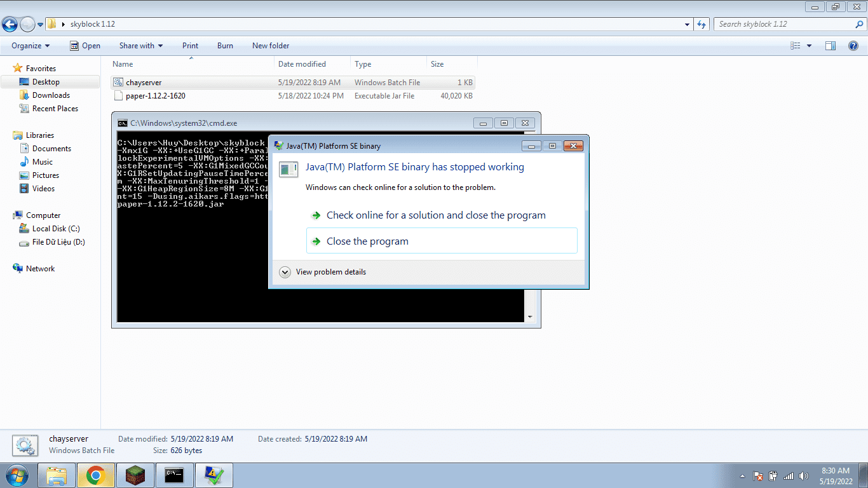This screenshot has width=868, height=488.
Task: Open network signal tray icon
Action: pos(789,476)
